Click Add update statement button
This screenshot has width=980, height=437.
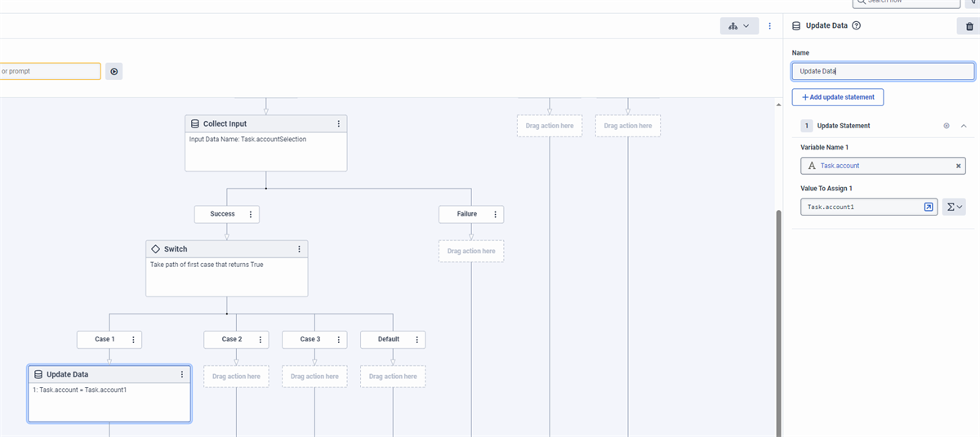pos(838,97)
